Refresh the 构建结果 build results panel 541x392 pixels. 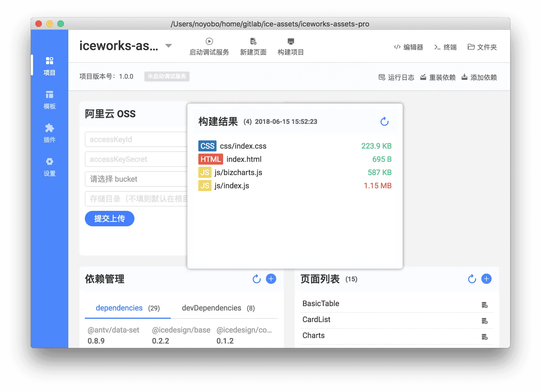pyautogui.click(x=384, y=121)
